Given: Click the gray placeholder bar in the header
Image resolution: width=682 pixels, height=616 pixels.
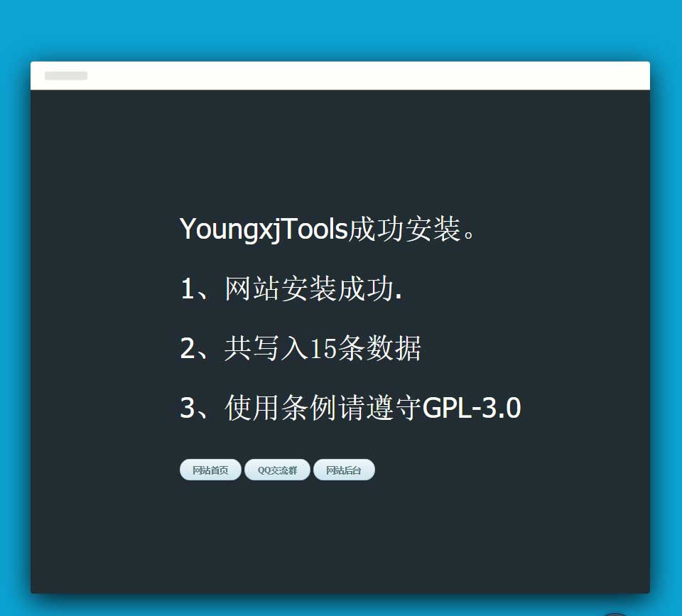Looking at the screenshot, I should click(x=65, y=75).
